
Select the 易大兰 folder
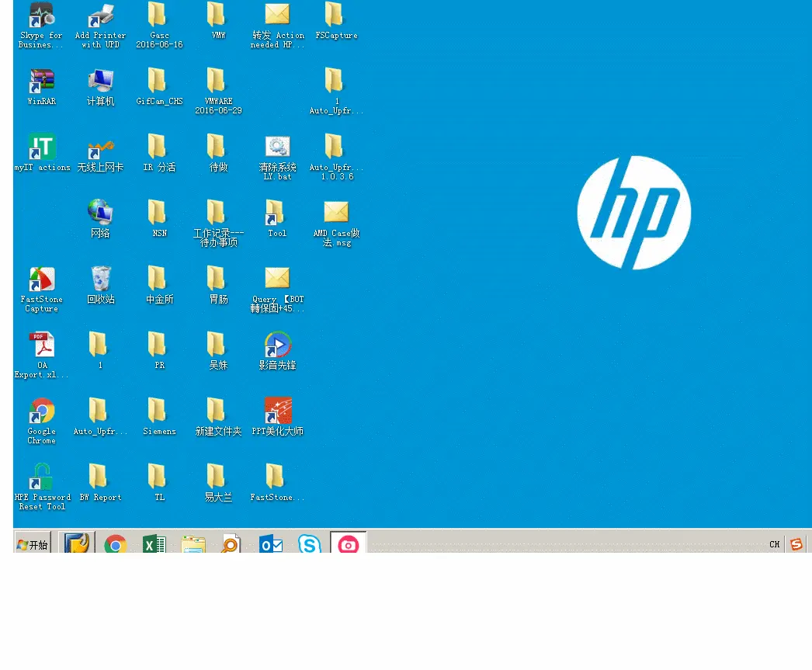click(218, 483)
